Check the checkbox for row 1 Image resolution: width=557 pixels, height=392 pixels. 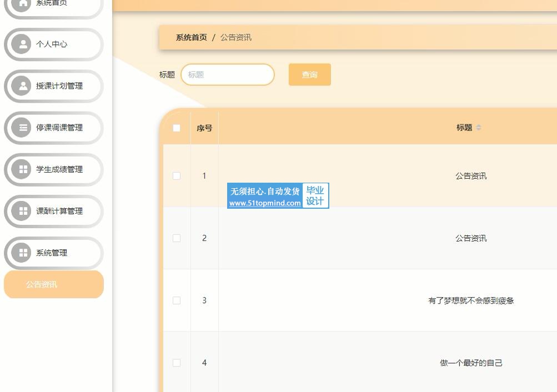tap(177, 176)
